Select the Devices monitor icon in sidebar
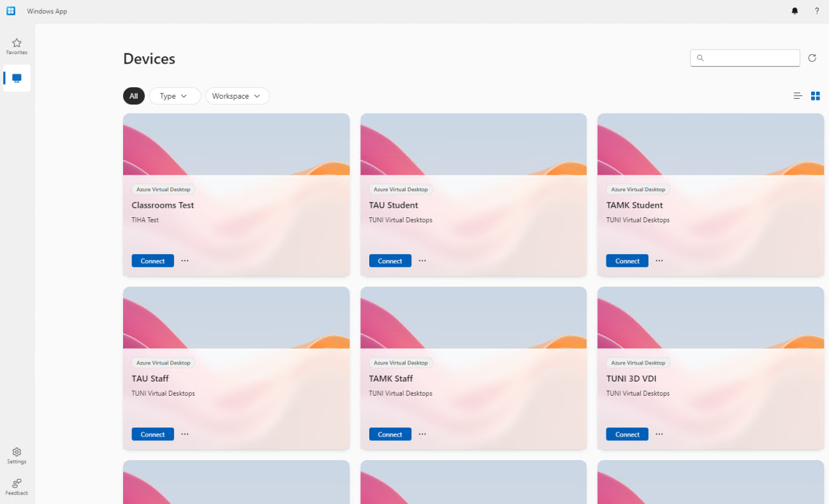The height and width of the screenshot is (504, 829). (x=17, y=78)
